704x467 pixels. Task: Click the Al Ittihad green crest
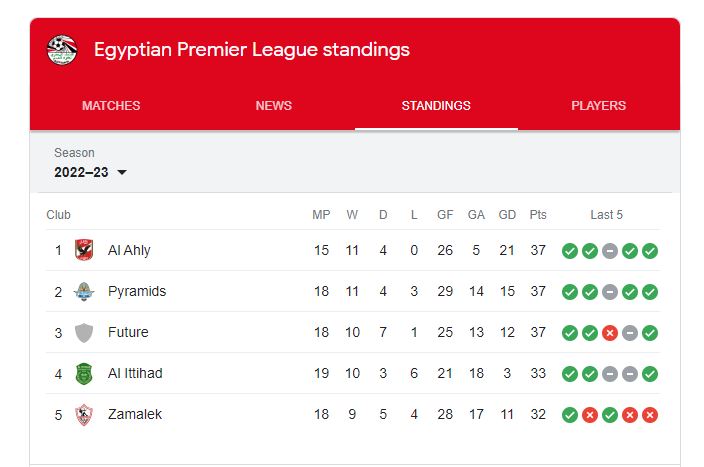tap(84, 374)
